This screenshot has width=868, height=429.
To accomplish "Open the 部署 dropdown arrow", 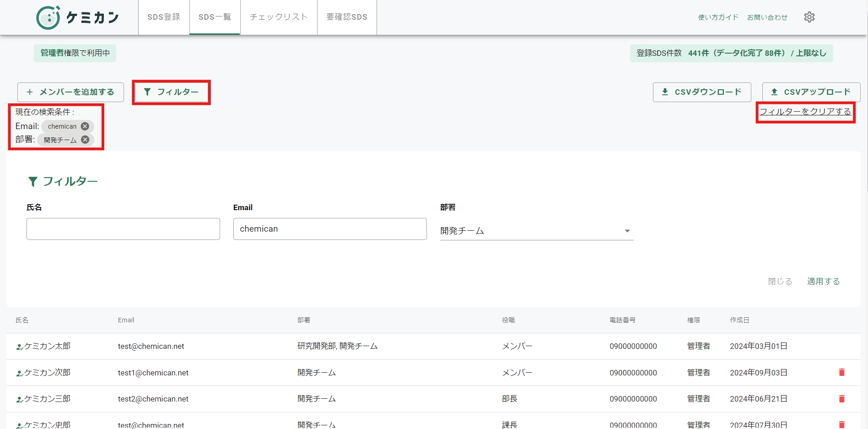I will 627,231.
